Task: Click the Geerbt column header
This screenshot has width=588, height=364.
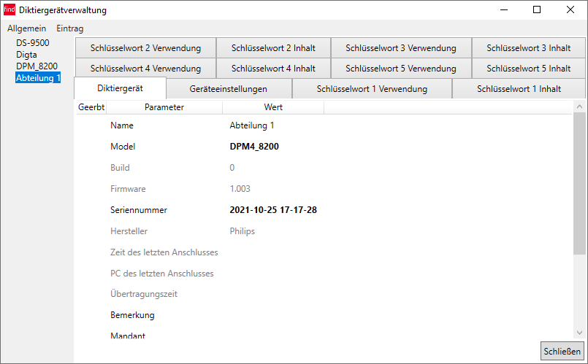Action: click(x=91, y=107)
